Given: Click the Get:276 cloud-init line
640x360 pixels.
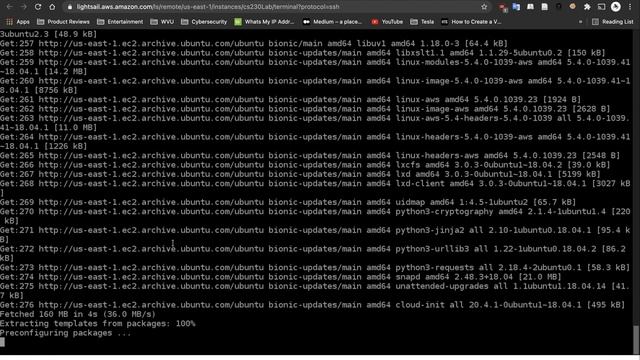Looking at the screenshot, I should (313, 305).
